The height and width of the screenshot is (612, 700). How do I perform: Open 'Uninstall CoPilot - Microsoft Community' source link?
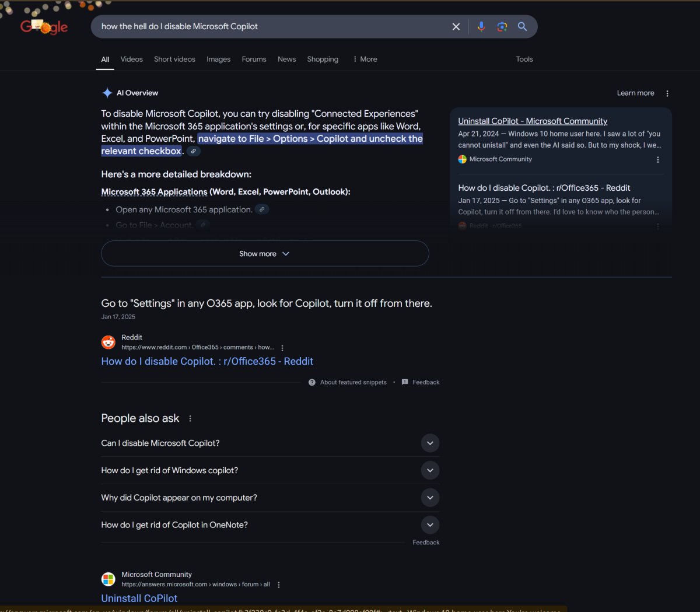[x=533, y=121]
